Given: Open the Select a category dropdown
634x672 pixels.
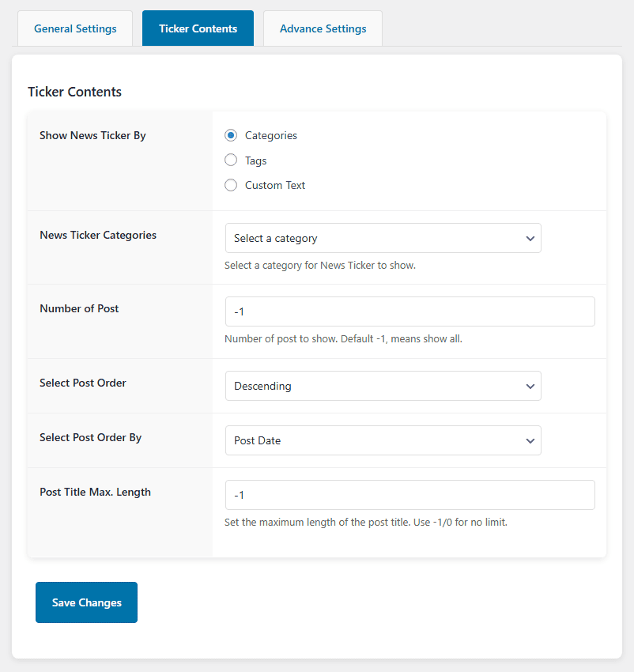Looking at the screenshot, I should 383,238.
